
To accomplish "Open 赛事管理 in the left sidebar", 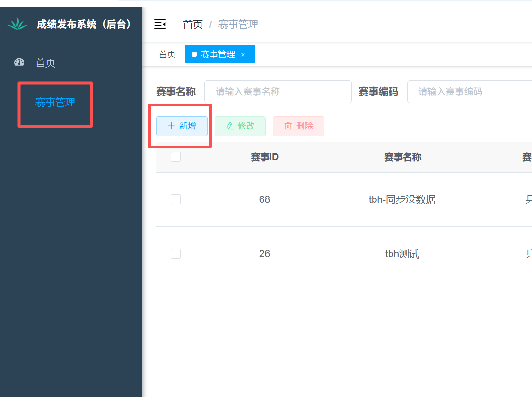I will point(55,103).
